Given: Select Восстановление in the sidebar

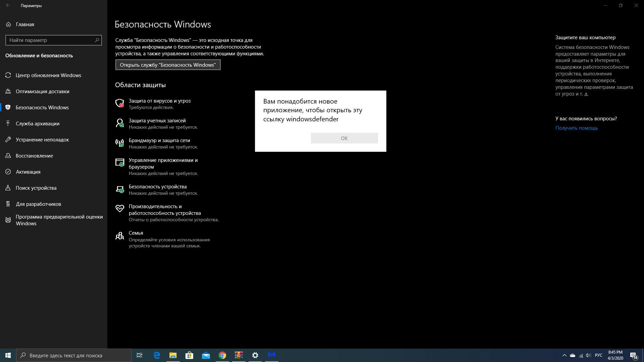Looking at the screenshot, I should click(x=54, y=156).
